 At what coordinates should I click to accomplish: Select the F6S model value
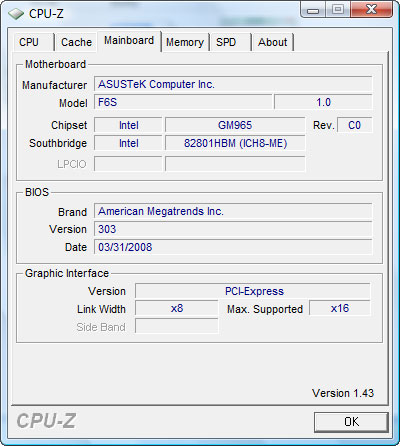point(183,102)
